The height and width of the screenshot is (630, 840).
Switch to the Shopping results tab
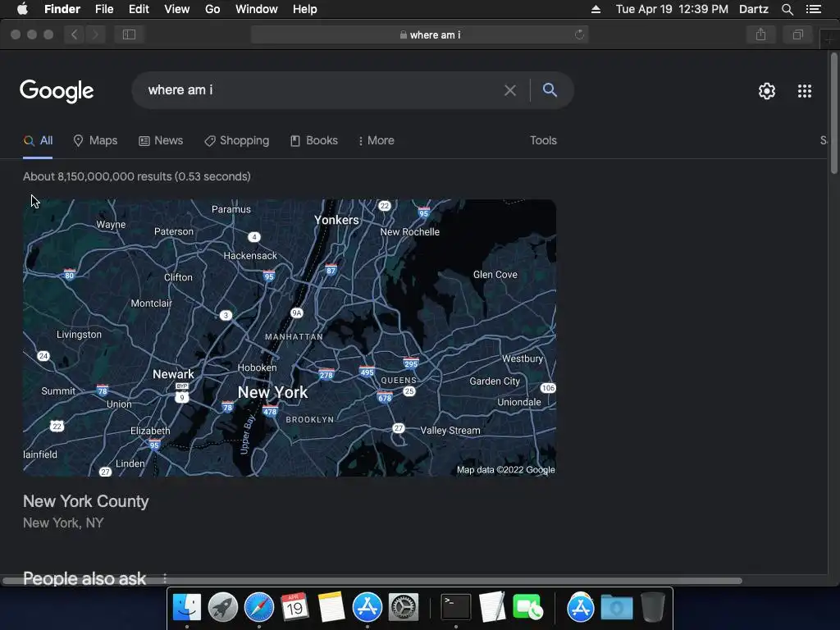coord(236,140)
